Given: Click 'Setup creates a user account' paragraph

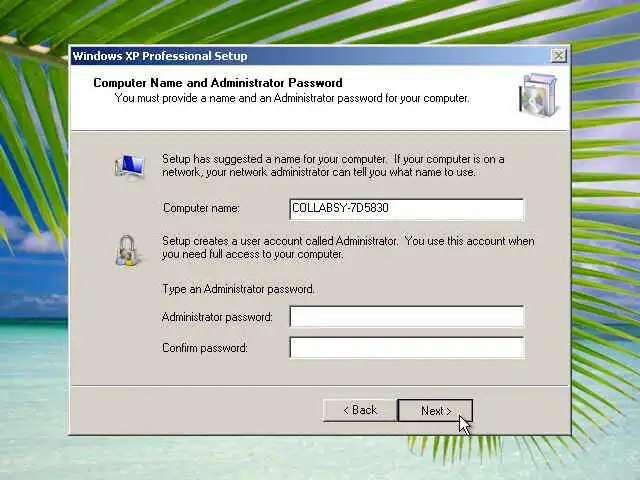Looking at the screenshot, I should coord(348,247).
